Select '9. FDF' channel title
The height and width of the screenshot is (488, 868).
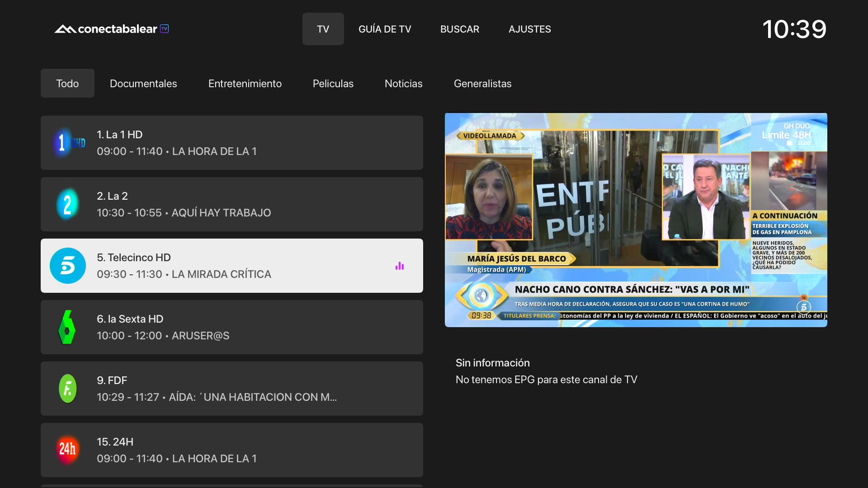pyautogui.click(x=112, y=380)
